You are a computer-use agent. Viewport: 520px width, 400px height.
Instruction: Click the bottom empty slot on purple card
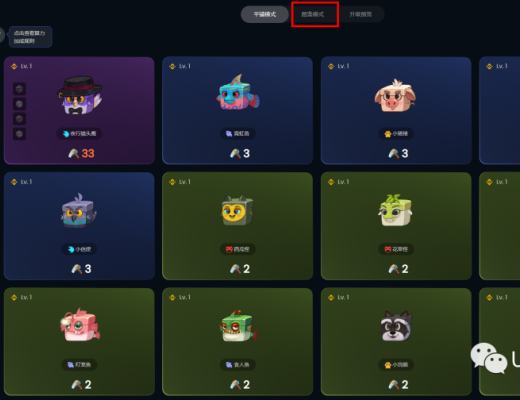coord(19,134)
